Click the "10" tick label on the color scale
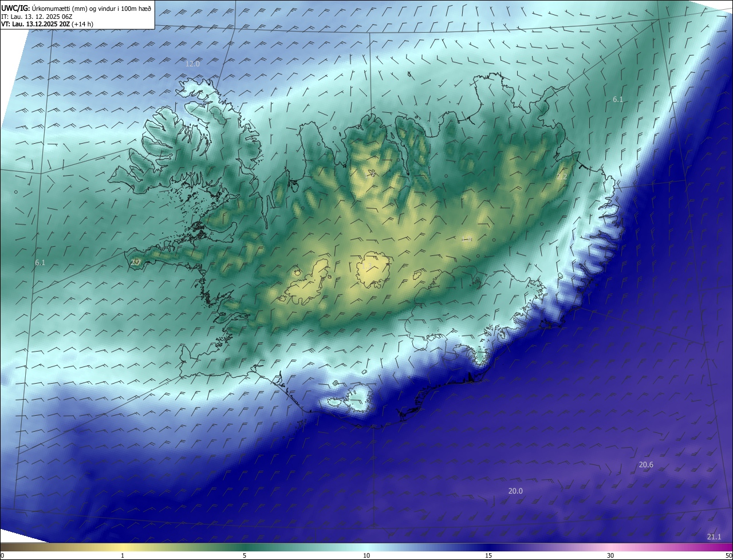Screen dimensions: 733x560 pos(366,555)
